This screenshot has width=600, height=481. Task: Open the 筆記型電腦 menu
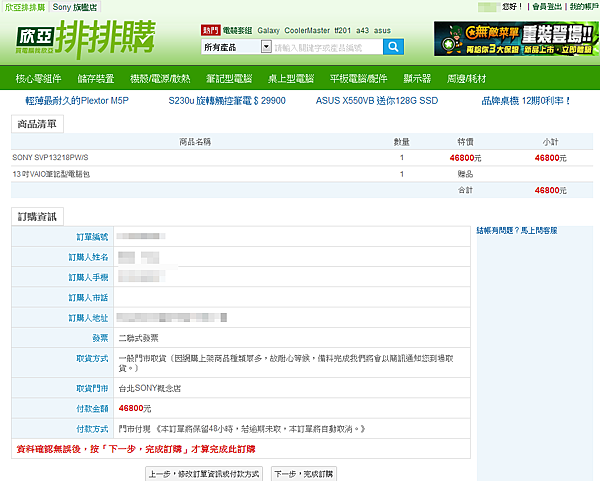[229, 78]
